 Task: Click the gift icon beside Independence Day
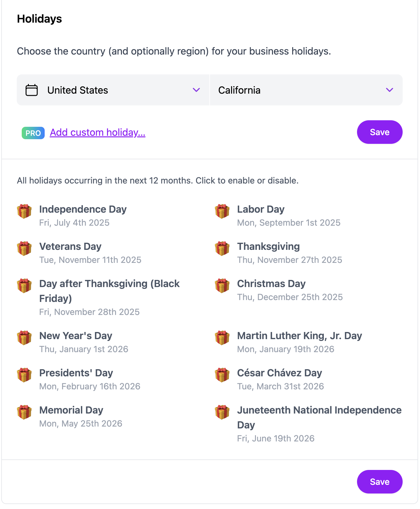pyautogui.click(x=24, y=211)
